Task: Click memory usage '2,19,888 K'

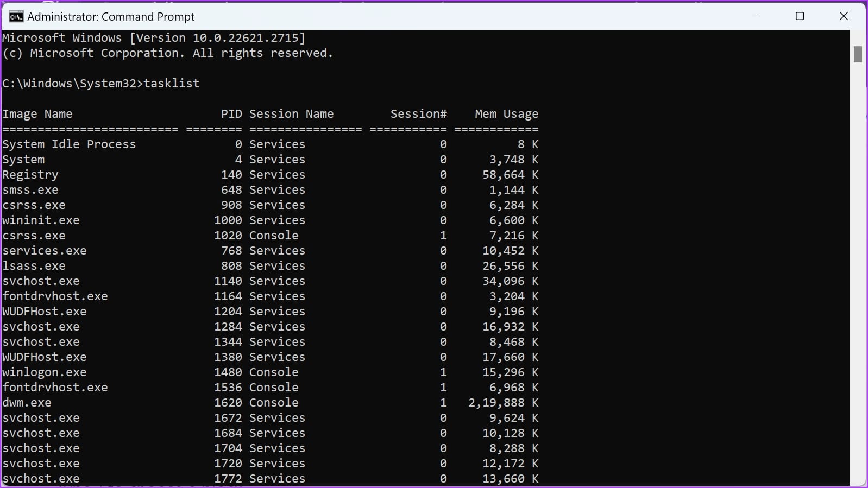Action: pos(504,403)
